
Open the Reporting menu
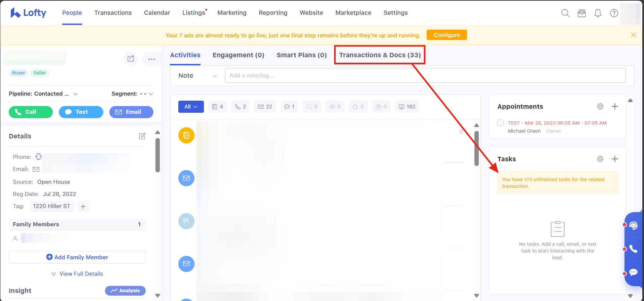point(273,13)
